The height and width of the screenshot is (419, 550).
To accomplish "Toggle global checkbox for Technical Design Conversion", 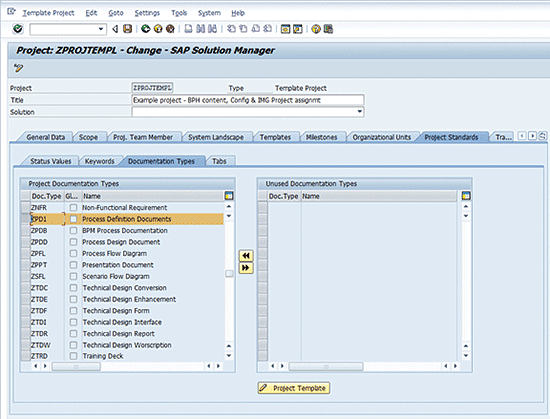I will pyautogui.click(x=73, y=288).
